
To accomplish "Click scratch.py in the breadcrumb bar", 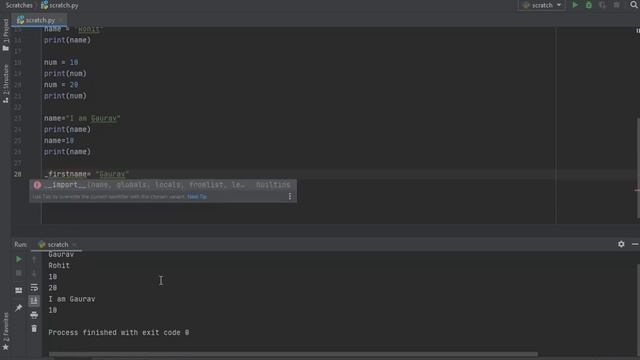I will [x=60, y=5].
